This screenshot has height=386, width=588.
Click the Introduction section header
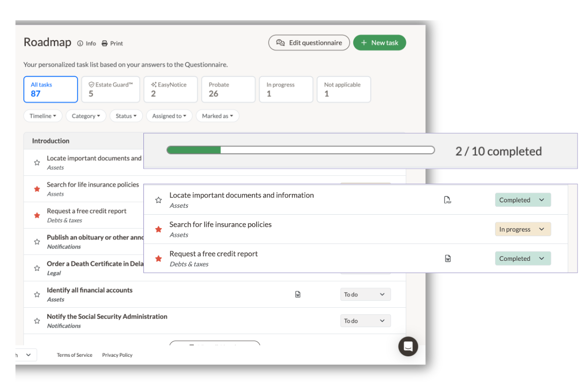click(50, 141)
